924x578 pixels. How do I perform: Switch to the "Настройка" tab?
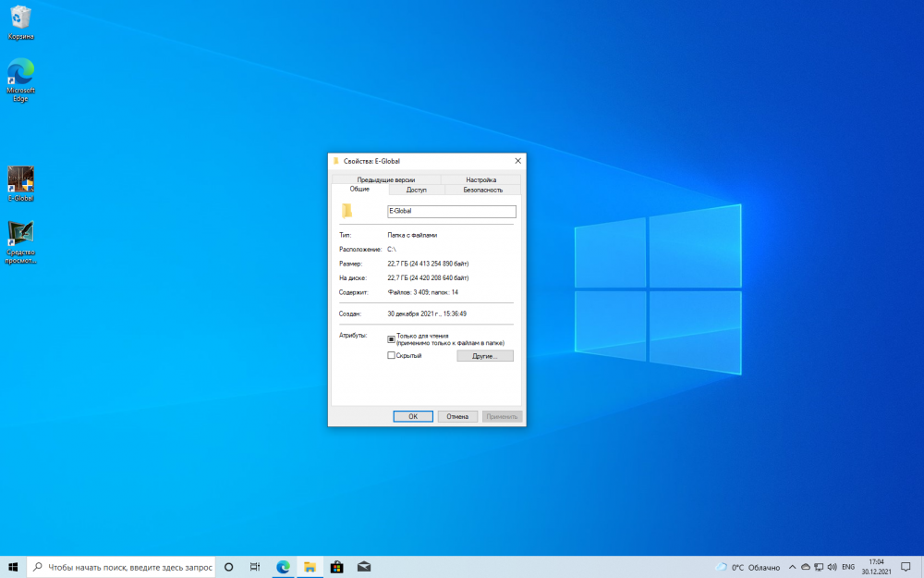coord(480,179)
